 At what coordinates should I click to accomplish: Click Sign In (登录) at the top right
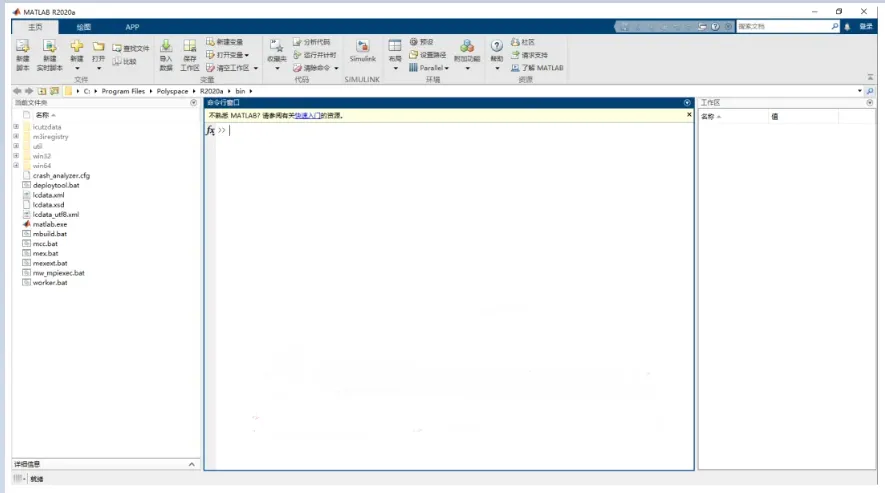(x=866, y=27)
